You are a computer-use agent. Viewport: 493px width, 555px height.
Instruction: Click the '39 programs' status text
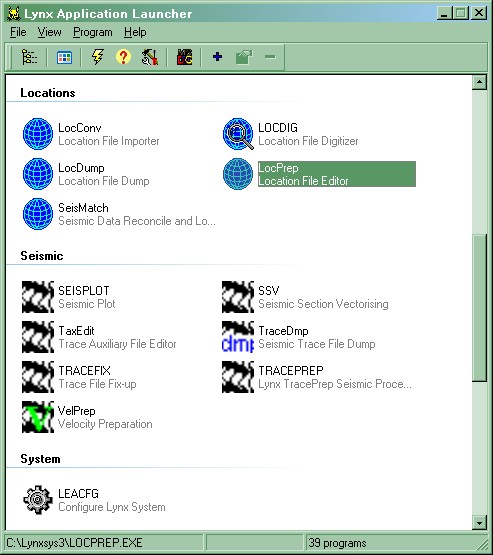(337, 543)
